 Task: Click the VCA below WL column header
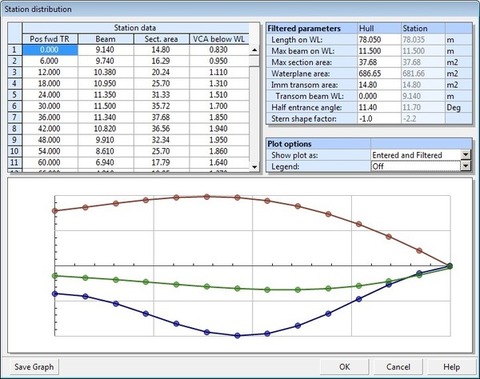tap(219, 39)
